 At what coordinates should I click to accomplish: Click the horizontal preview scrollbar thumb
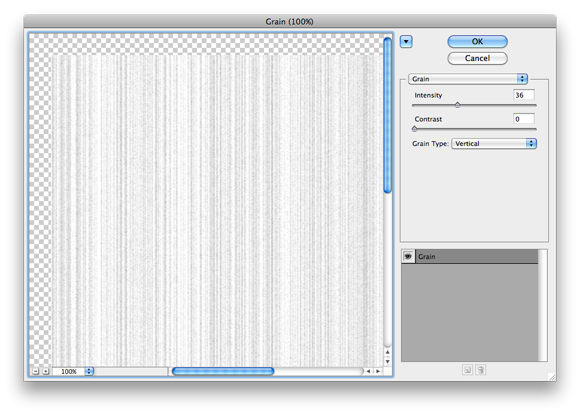pyautogui.click(x=223, y=371)
